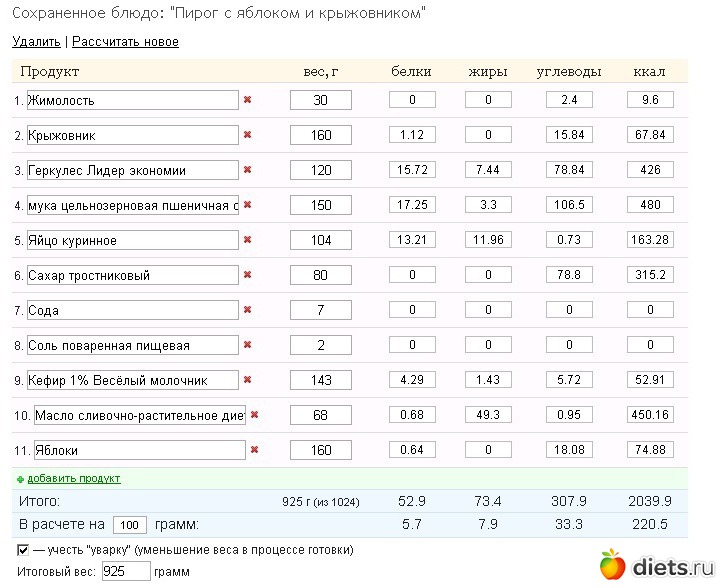Edit the В расчете на grams field
This screenshot has height=588, width=722.
(x=130, y=525)
